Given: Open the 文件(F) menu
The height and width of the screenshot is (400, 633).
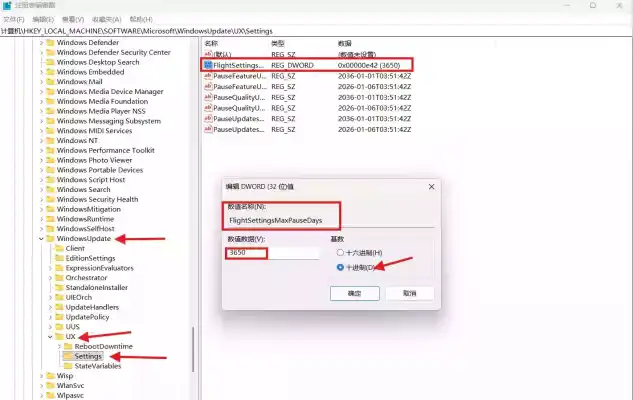Looking at the screenshot, I should pyautogui.click(x=14, y=19).
